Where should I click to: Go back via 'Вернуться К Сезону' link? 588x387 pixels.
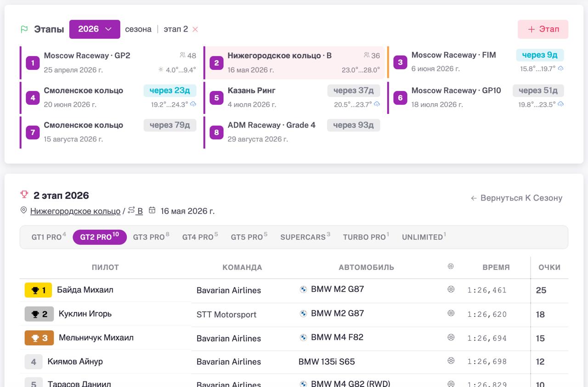[x=516, y=198]
